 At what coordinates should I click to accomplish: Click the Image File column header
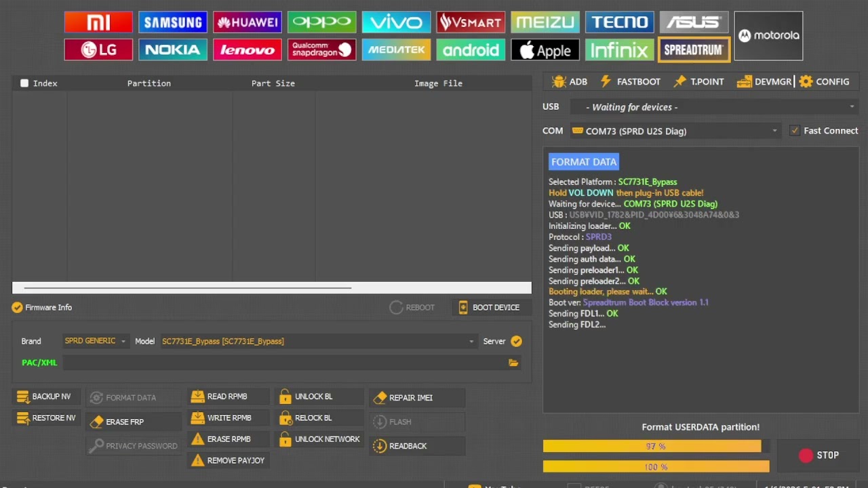click(x=438, y=83)
